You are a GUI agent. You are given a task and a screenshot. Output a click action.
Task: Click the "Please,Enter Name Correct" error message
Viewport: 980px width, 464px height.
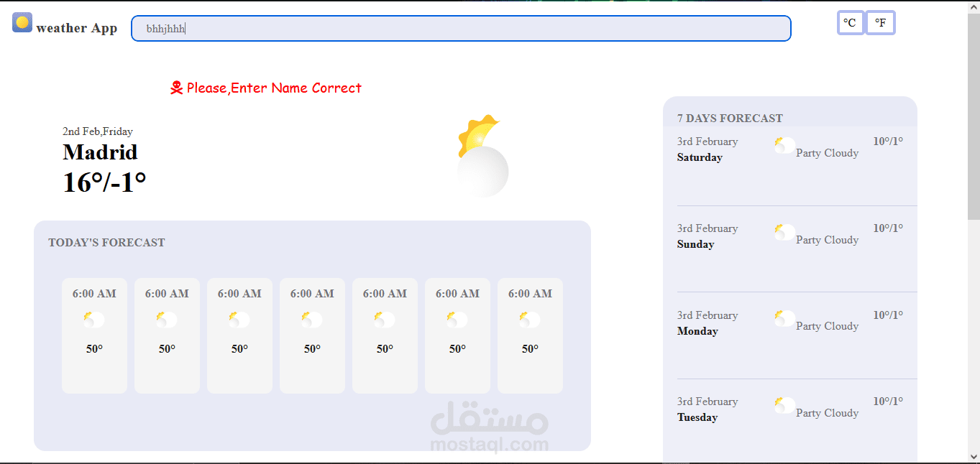274,88
